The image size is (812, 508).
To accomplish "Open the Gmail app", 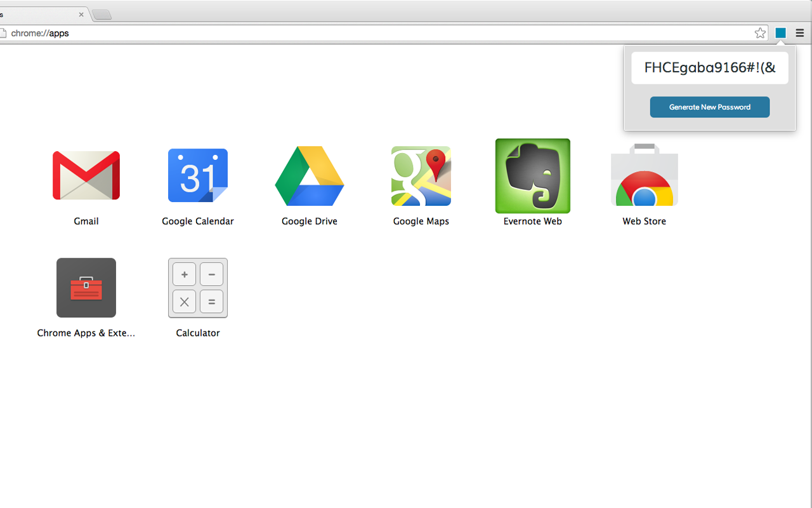I will 86,175.
